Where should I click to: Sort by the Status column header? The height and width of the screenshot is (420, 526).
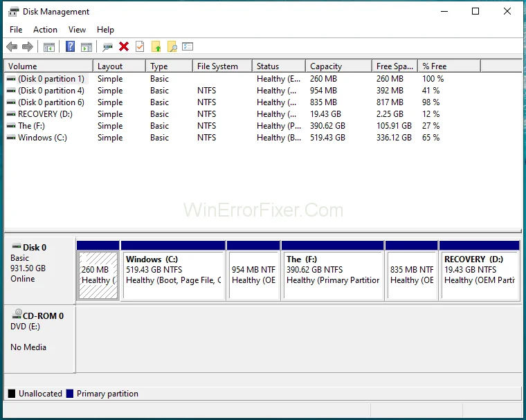(x=279, y=66)
